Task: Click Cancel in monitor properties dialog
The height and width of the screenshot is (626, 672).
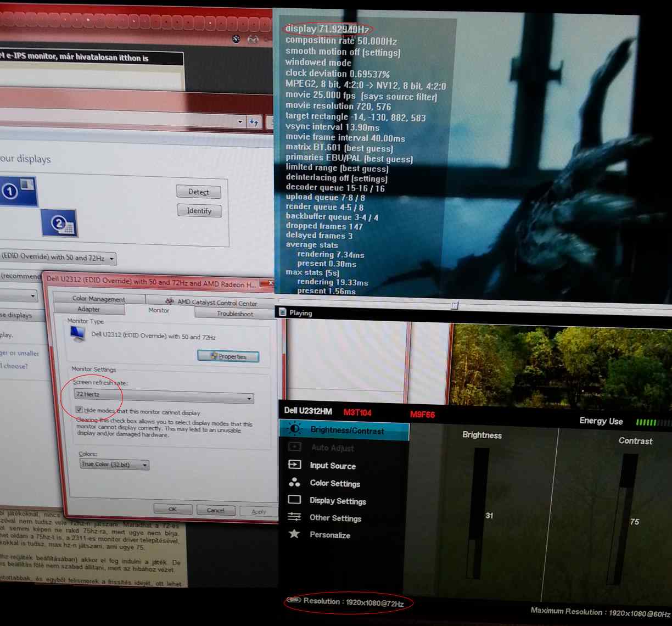Action: coord(216,510)
